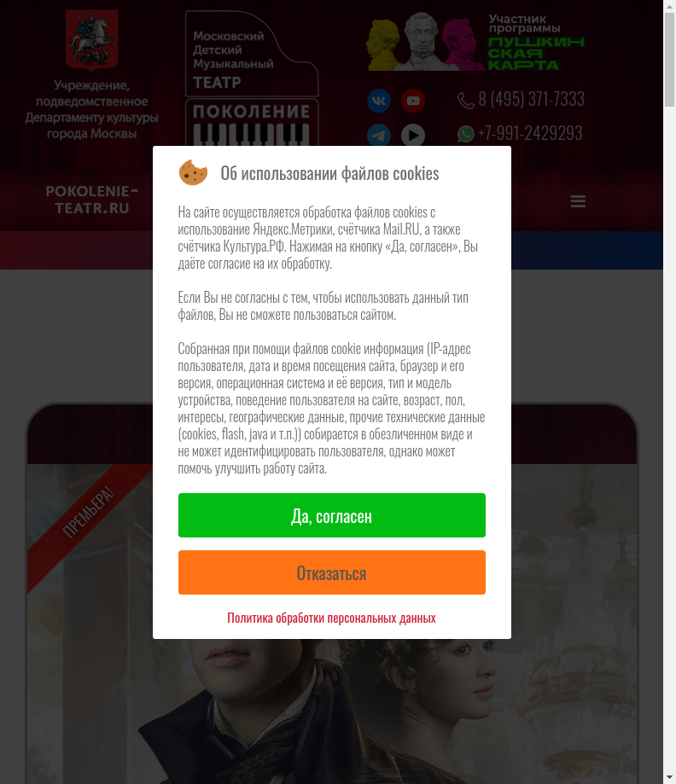Open the Премьера poster image

tap(332, 624)
